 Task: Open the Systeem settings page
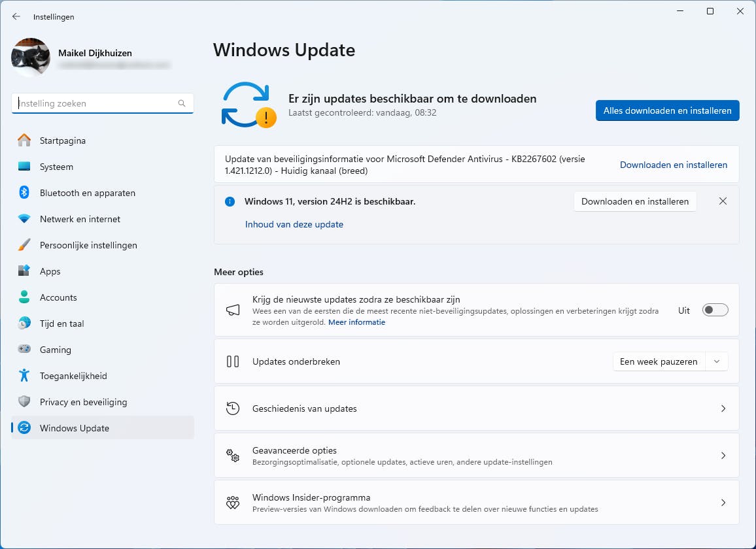[x=56, y=167]
